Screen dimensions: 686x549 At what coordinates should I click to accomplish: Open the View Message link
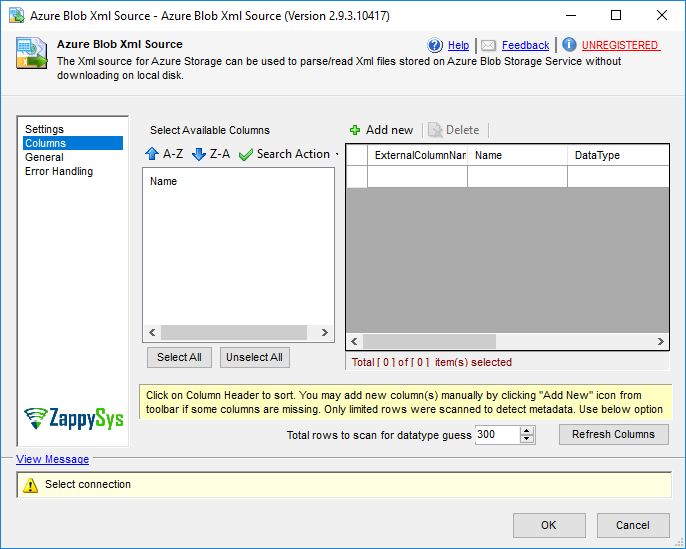[52, 459]
